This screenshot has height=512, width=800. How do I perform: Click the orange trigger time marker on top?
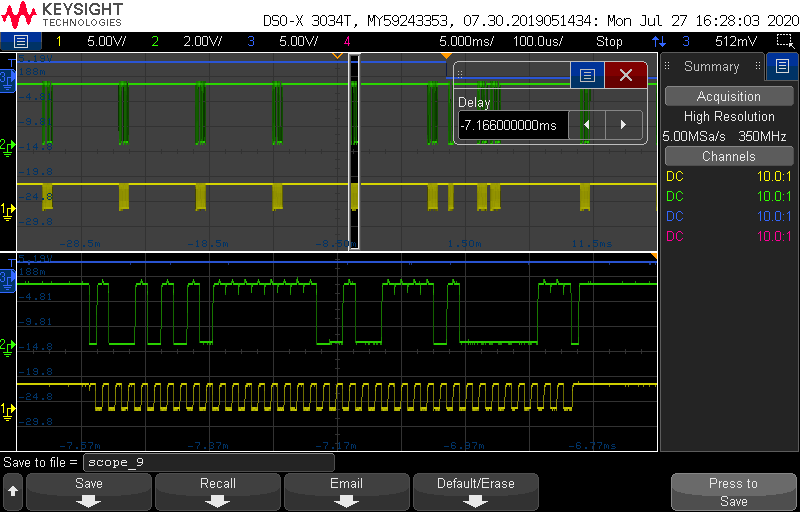446,55
